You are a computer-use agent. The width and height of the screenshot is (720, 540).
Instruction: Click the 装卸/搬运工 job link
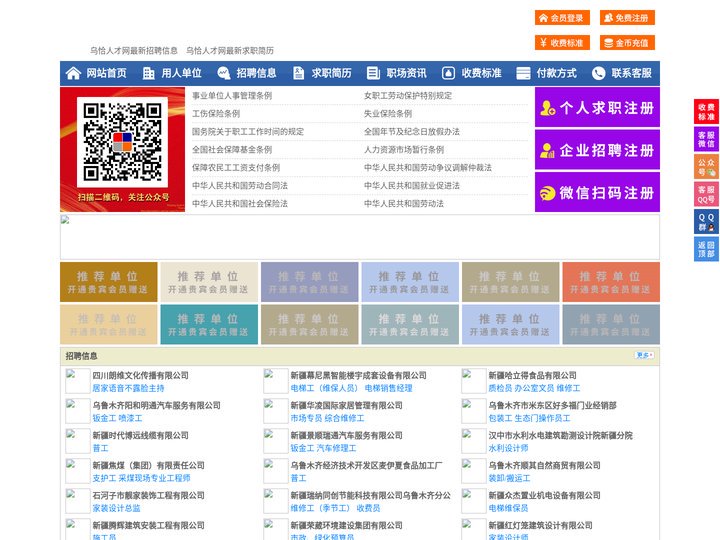point(509,478)
